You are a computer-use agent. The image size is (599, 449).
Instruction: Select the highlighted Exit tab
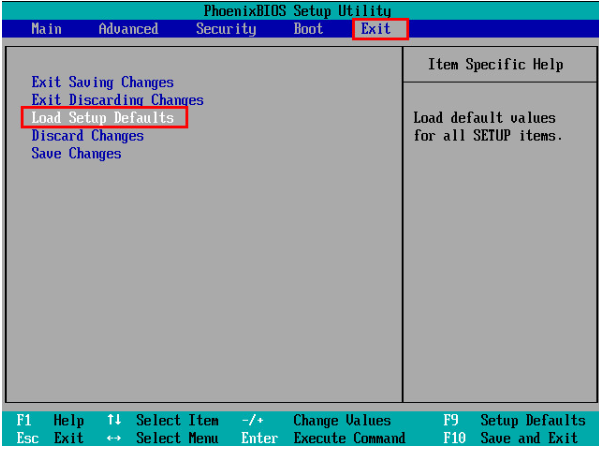pos(380,29)
